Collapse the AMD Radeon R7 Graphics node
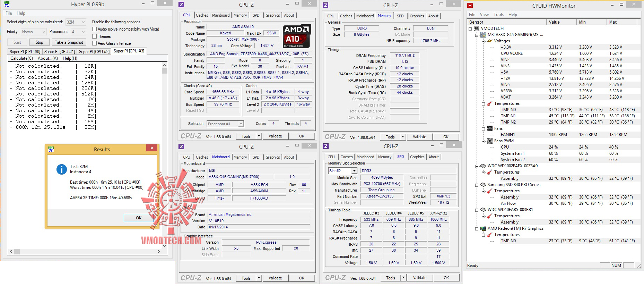The image size is (644, 286). coord(477,228)
